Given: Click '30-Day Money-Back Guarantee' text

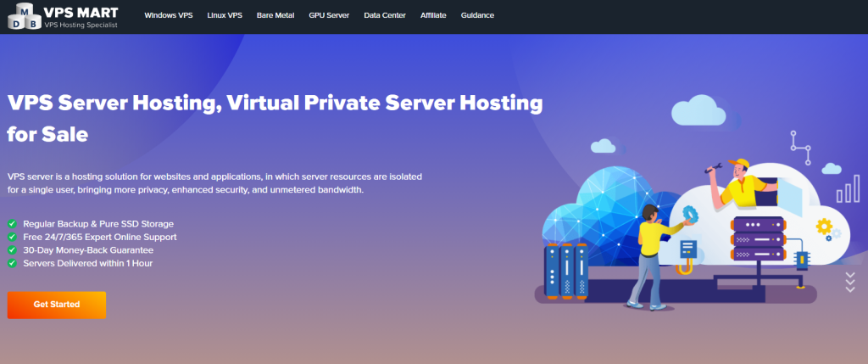Looking at the screenshot, I should [x=88, y=250].
